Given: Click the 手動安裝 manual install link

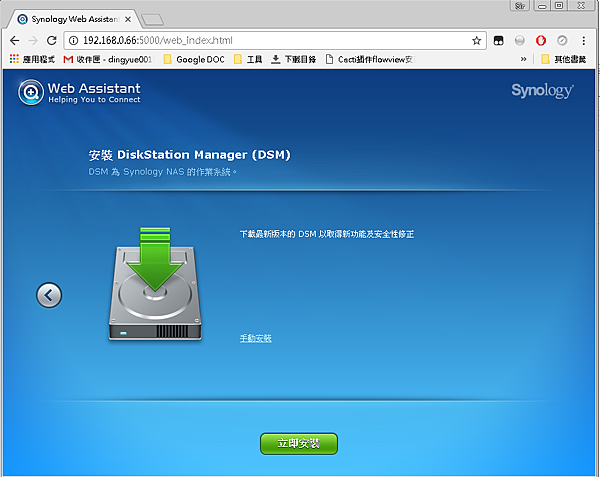Looking at the screenshot, I should click(256, 339).
